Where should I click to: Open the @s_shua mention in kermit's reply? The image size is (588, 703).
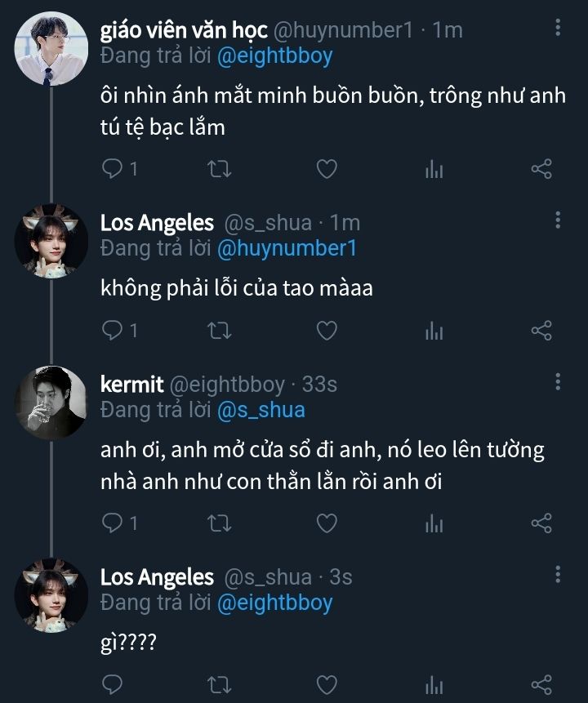[261, 409]
